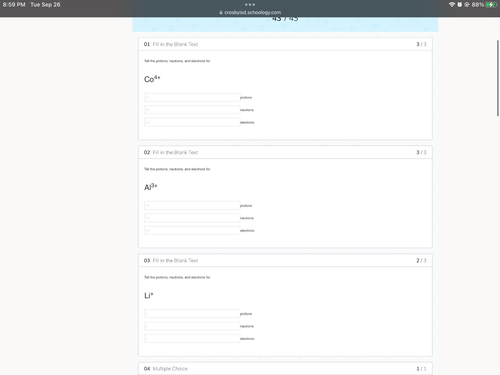Tap the Tue Sep 26 date

coord(45,5)
